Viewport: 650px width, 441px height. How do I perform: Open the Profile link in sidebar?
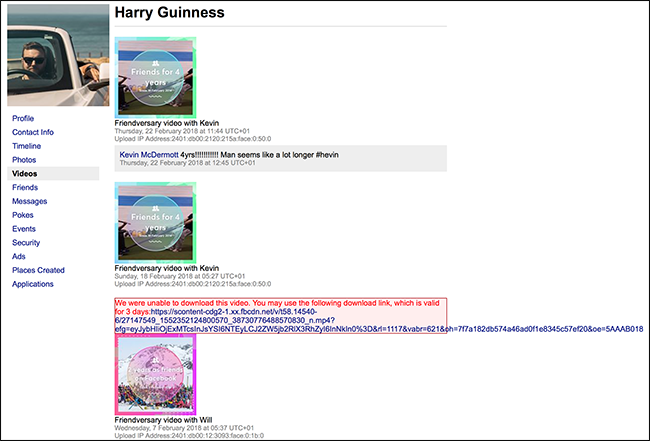point(23,119)
